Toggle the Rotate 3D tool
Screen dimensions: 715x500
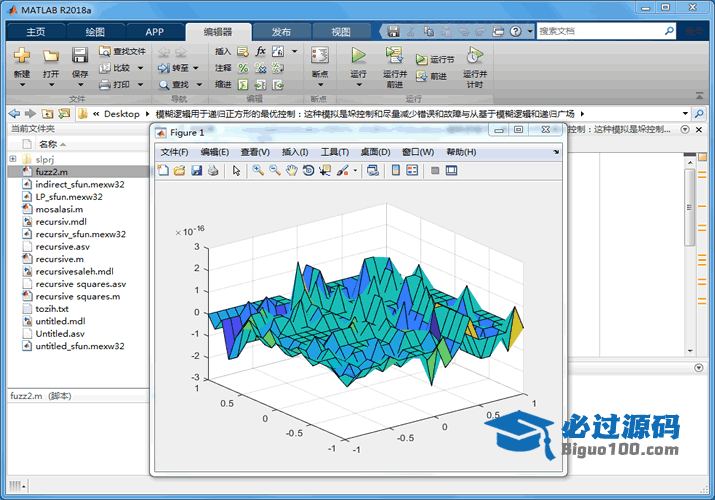point(308,170)
